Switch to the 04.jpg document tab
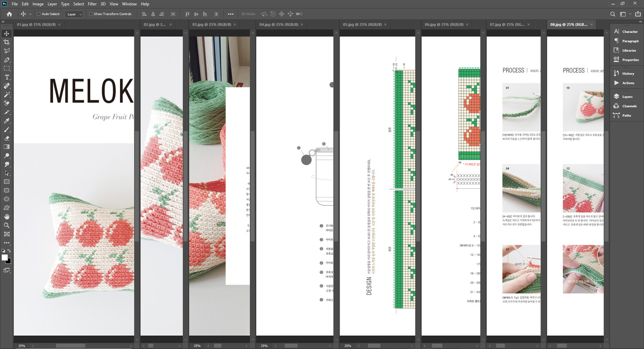Screen dimensions: 644x349 point(278,24)
